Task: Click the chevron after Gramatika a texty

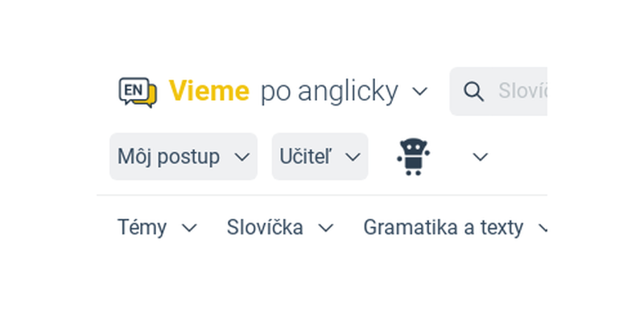Action: 543,228
